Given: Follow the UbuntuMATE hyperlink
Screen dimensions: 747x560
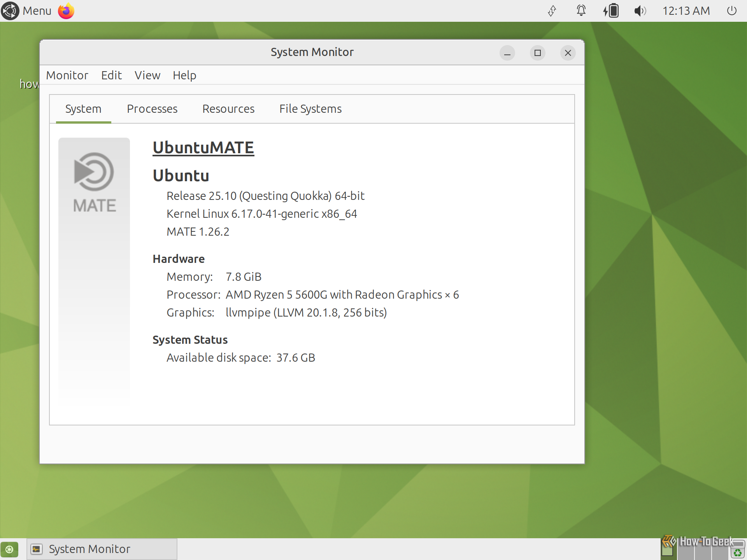Looking at the screenshot, I should [x=203, y=148].
